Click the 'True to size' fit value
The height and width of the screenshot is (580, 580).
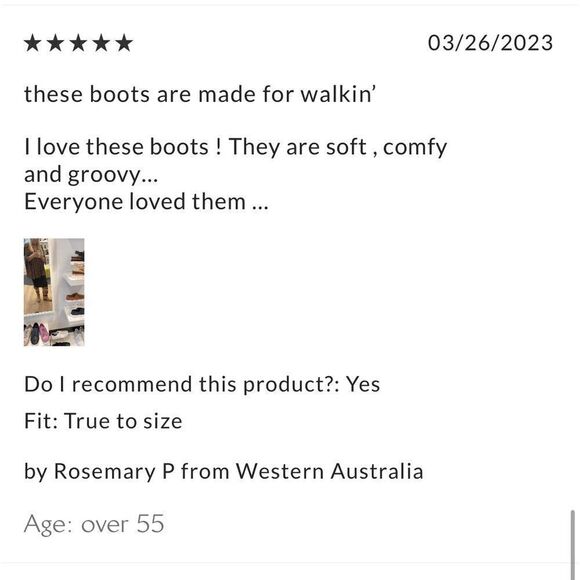(123, 421)
